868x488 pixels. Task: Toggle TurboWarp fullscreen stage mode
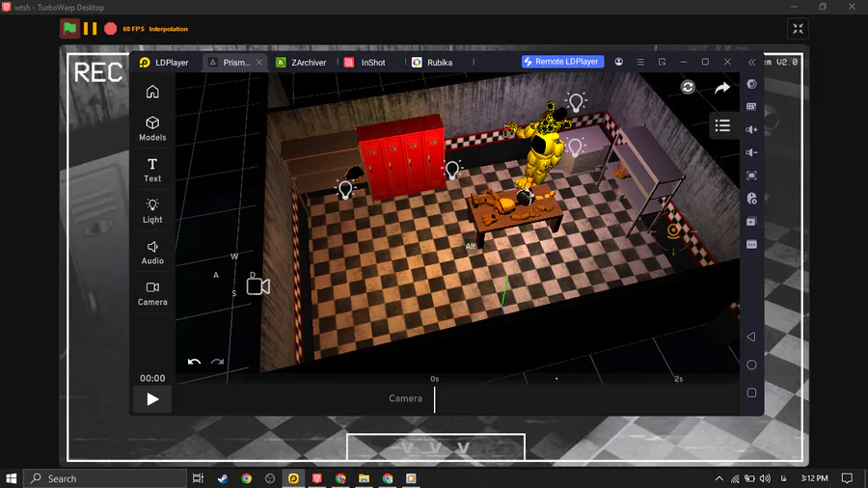pos(798,29)
